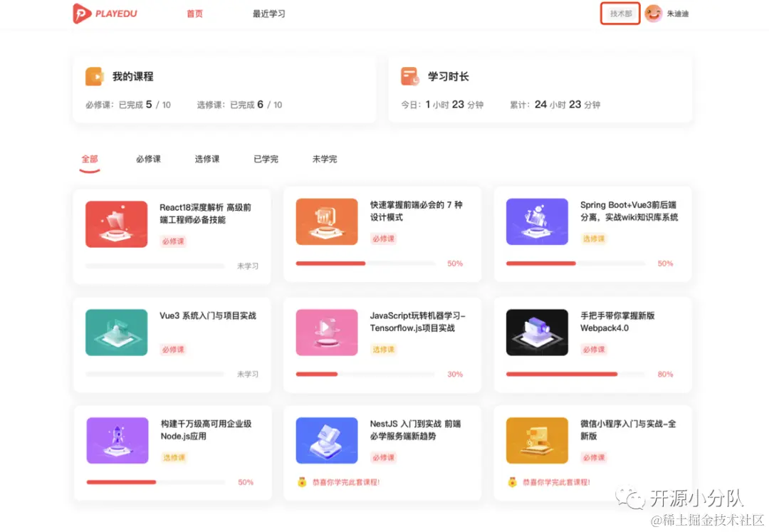Click the 我的课程 wallet icon
This screenshot has width=769, height=532.
(94, 76)
